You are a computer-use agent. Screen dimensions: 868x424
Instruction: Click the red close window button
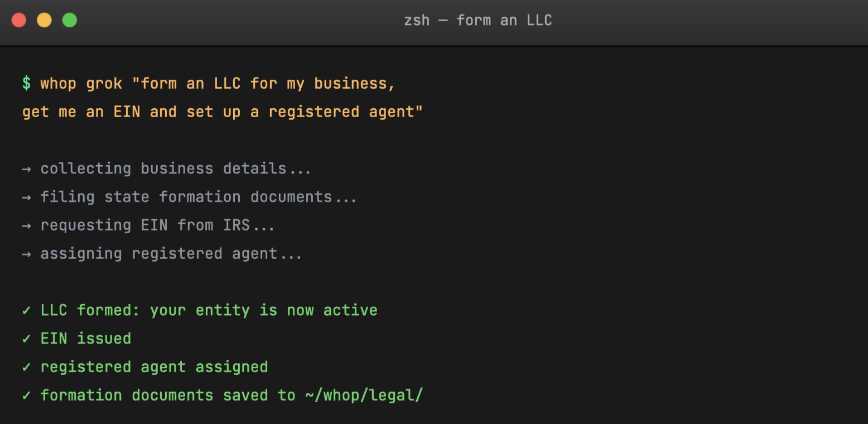(x=19, y=21)
